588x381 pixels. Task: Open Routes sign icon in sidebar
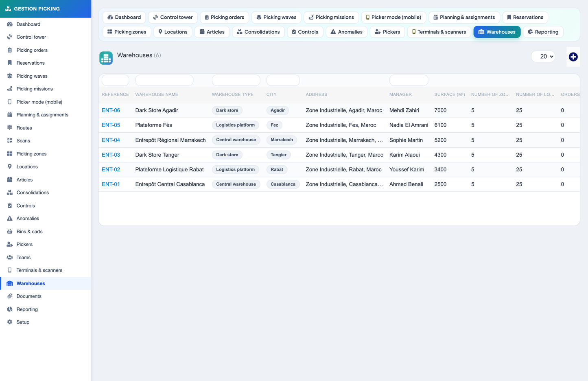pos(10,128)
